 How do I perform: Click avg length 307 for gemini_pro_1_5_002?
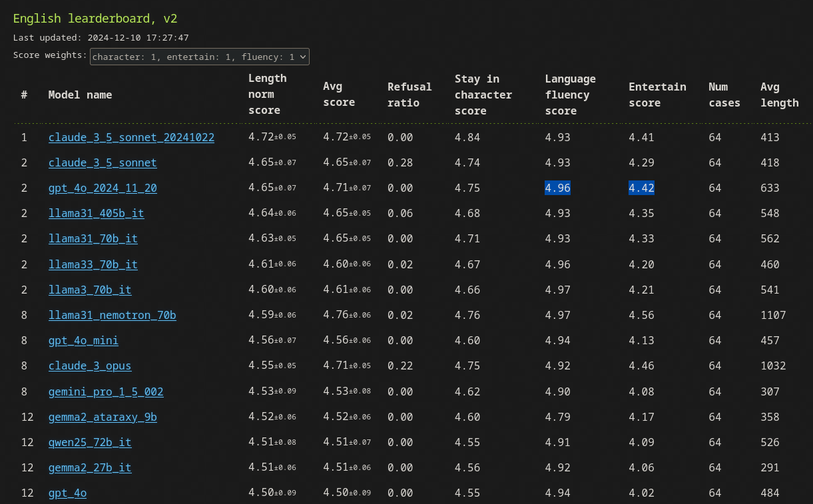click(x=770, y=391)
